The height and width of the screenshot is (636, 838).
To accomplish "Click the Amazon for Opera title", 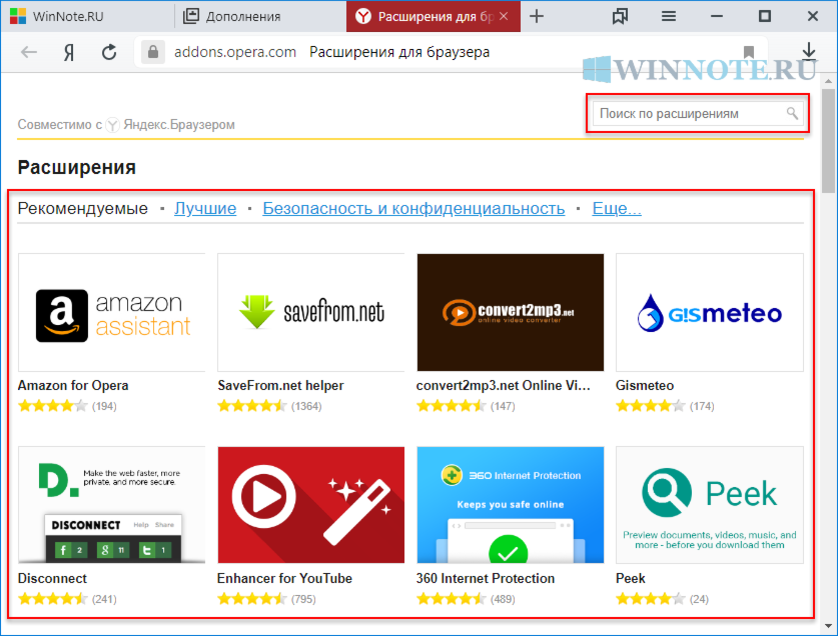I will [73, 385].
